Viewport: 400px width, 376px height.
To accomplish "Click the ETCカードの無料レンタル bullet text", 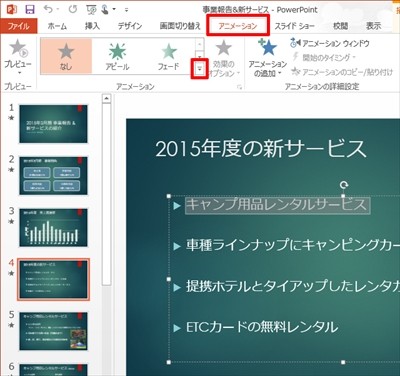I will tap(262, 327).
